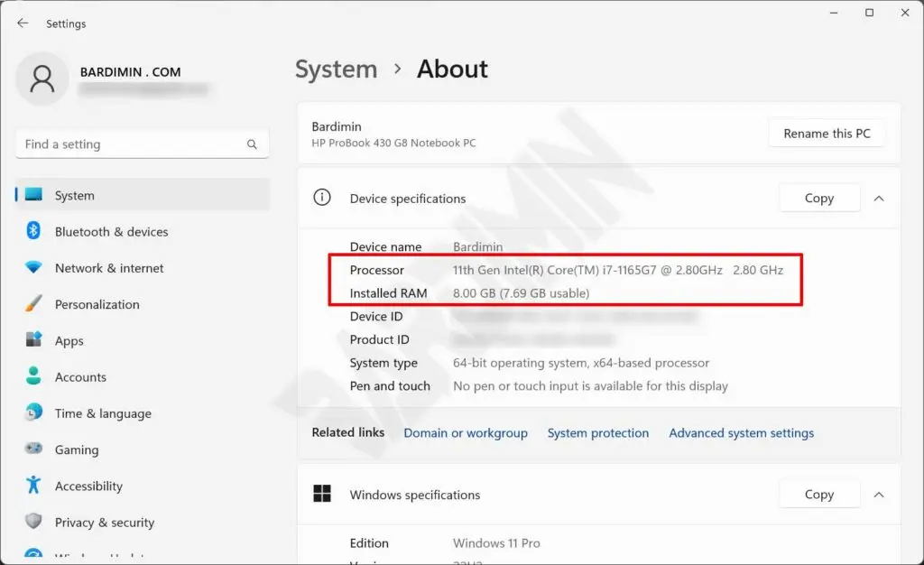This screenshot has width=924, height=565.
Task: Click the Apps icon in sidebar
Action: [x=33, y=340]
